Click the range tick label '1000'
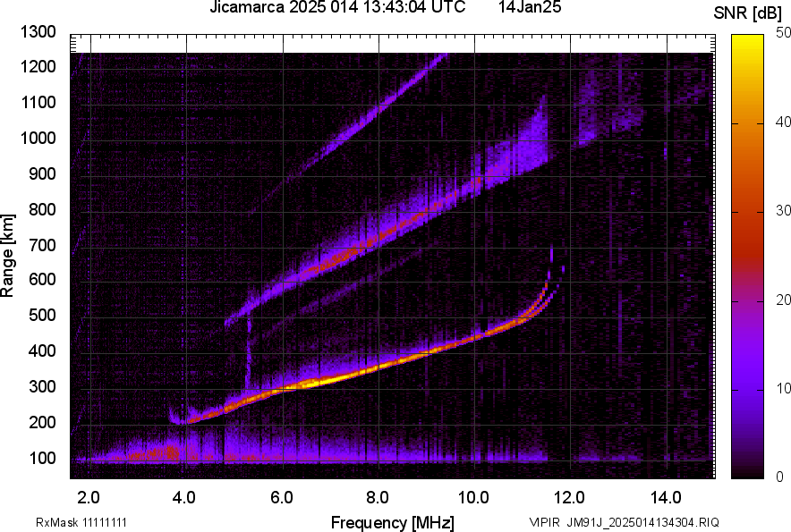 point(38,138)
